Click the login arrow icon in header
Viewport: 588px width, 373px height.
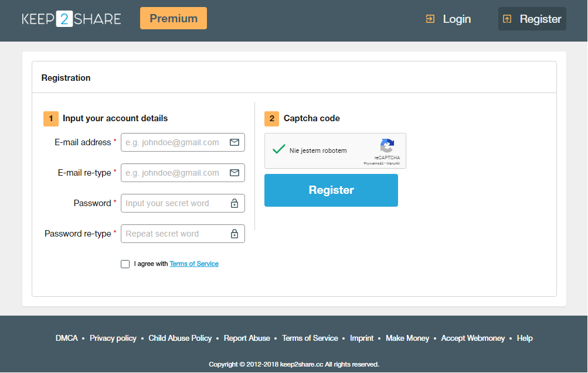[x=430, y=19]
